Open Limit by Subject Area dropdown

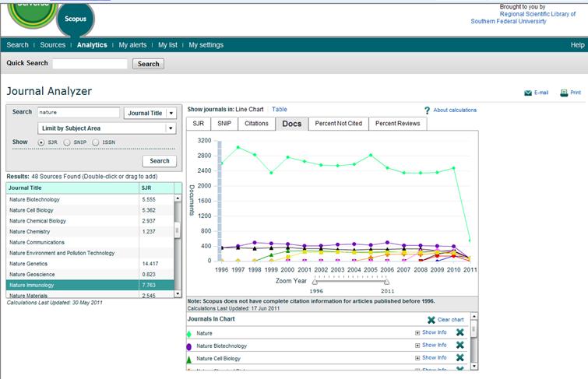[x=171, y=128]
